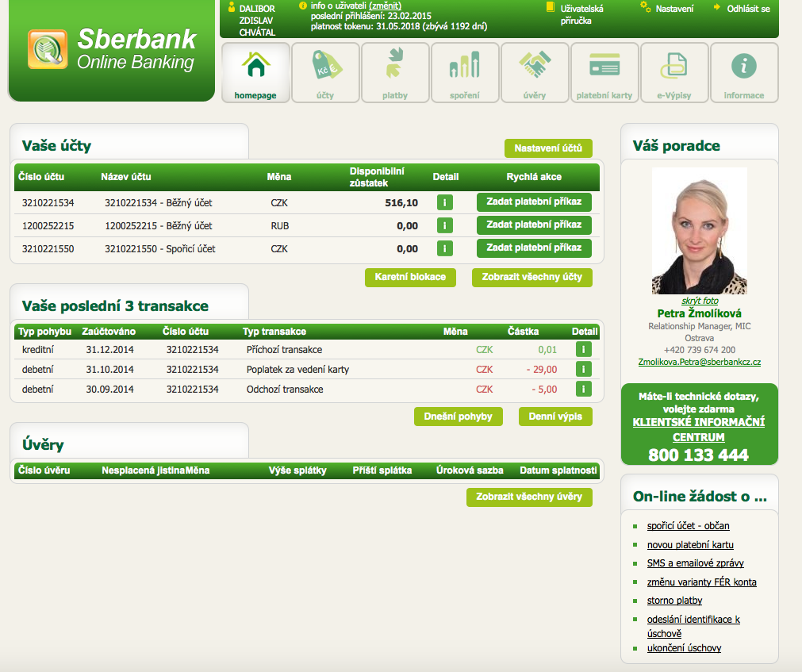Open the spoření tab
The image size is (802, 672).
coord(465,73)
